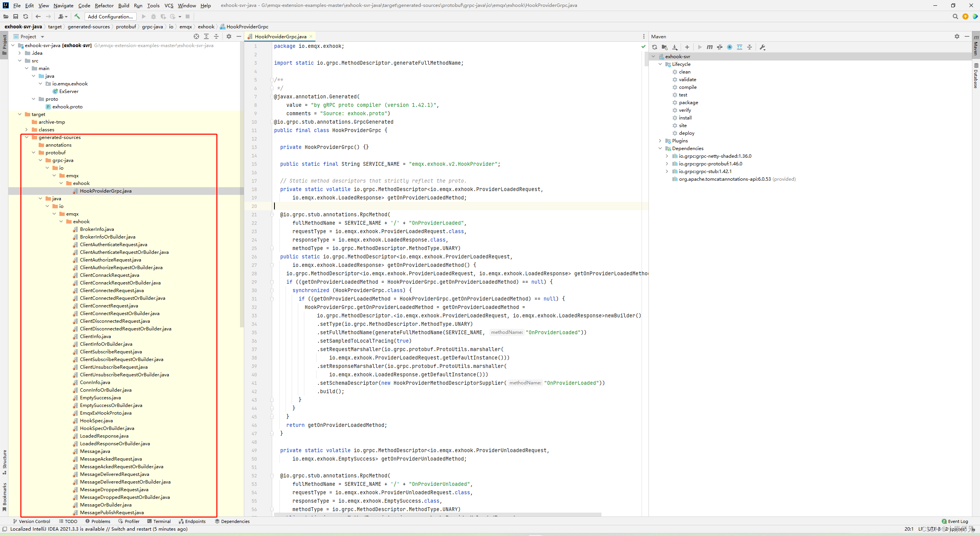The height and width of the screenshot is (536, 980).
Task: Execute Maven Goal using the m icon
Action: point(710,47)
